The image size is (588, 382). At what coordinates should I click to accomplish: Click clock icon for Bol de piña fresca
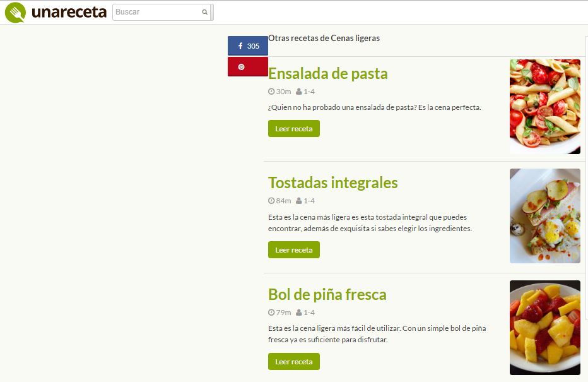[x=271, y=313]
